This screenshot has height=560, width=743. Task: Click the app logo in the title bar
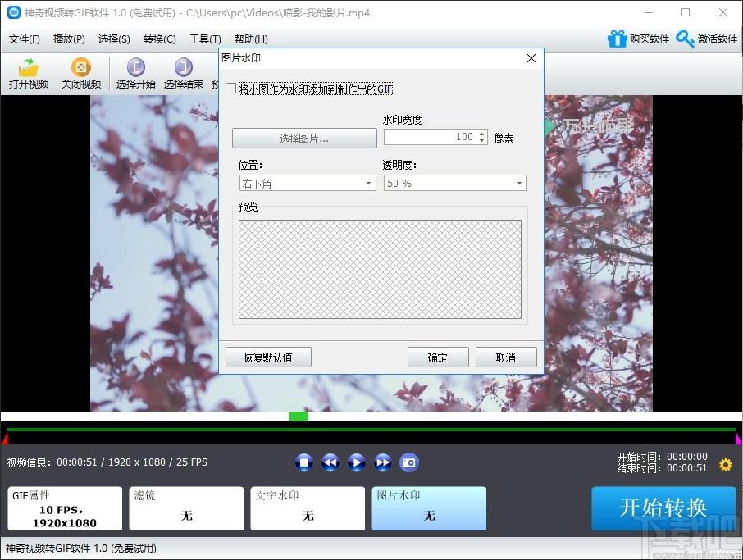(x=14, y=12)
